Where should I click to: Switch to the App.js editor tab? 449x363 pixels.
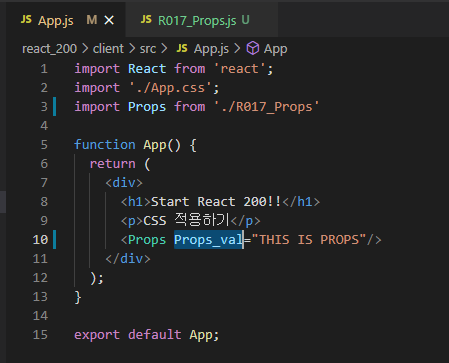pyautogui.click(x=66, y=20)
